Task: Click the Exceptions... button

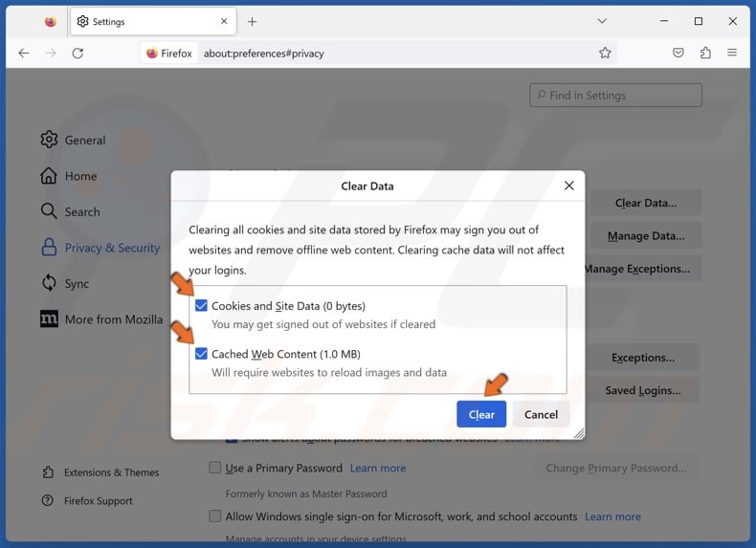Action: pyautogui.click(x=643, y=358)
